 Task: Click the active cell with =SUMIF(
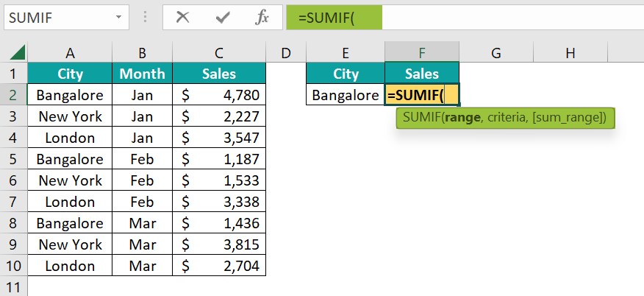tap(422, 95)
